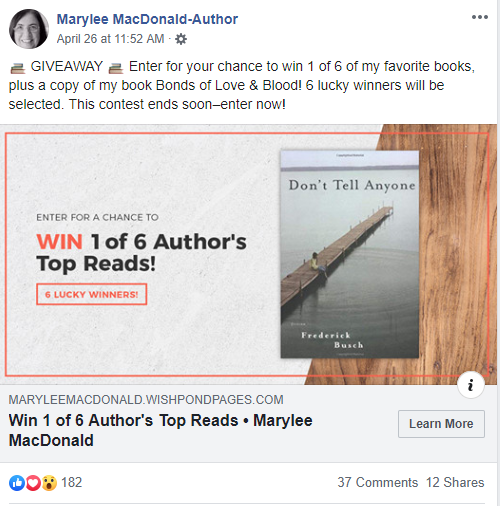
Task: Click the blue Like reaction icon
Action: click(x=17, y=483)
